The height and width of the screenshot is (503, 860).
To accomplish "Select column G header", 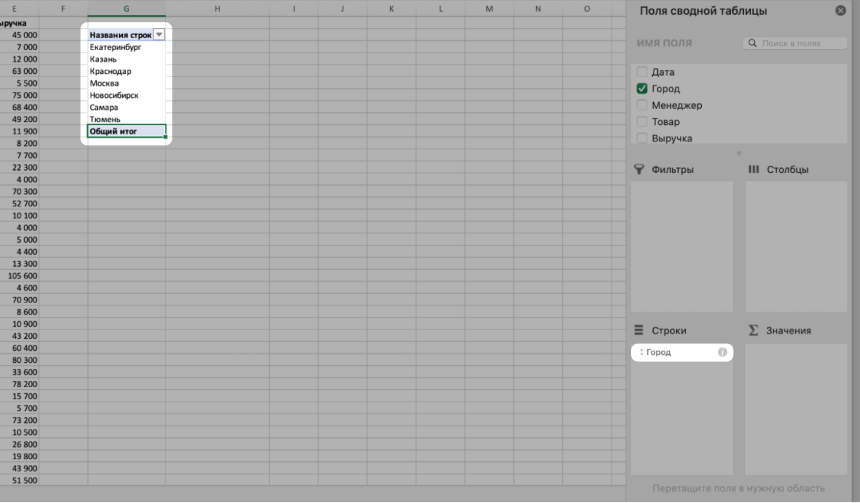I will pyautogui.click(x=126, y=9).
